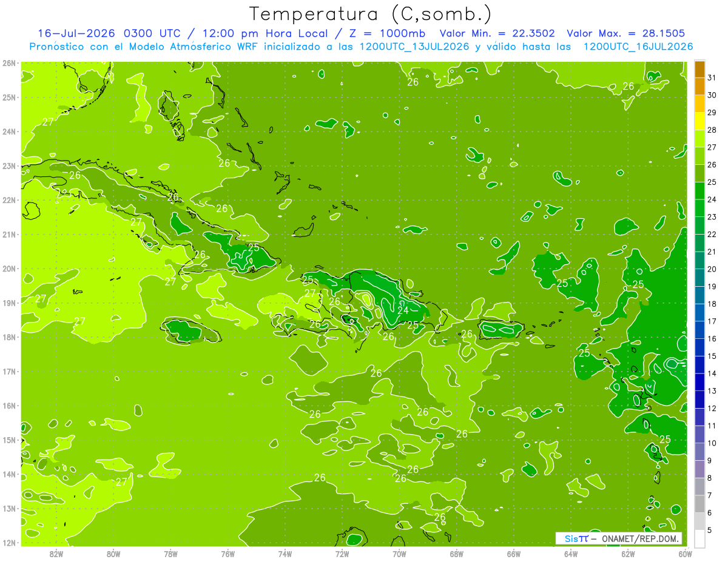Pick the orange swatch between 30 and 31
This screenshot has height=562, width=728.
(x=699, y=87)
